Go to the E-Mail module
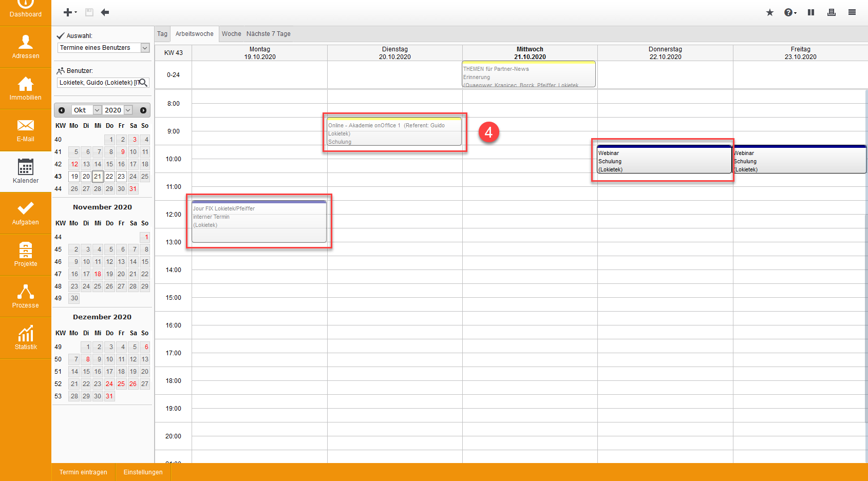 coord(25,130)
